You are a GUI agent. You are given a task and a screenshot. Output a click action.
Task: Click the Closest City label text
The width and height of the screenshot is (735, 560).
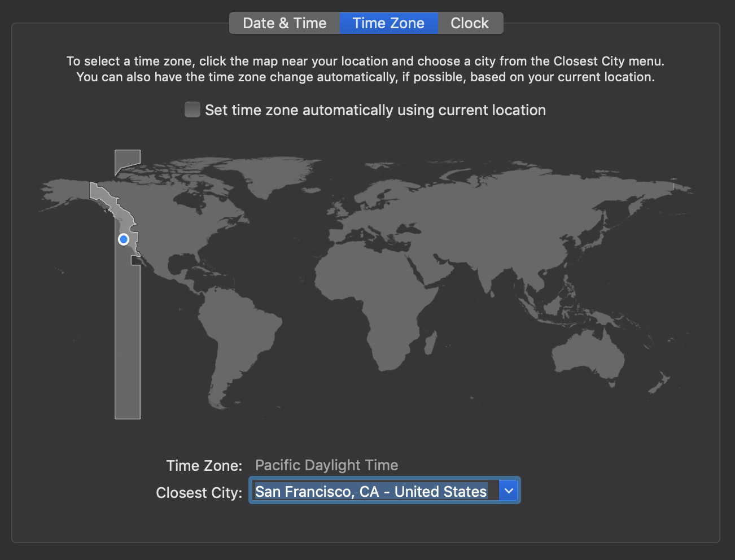[199, 492]
